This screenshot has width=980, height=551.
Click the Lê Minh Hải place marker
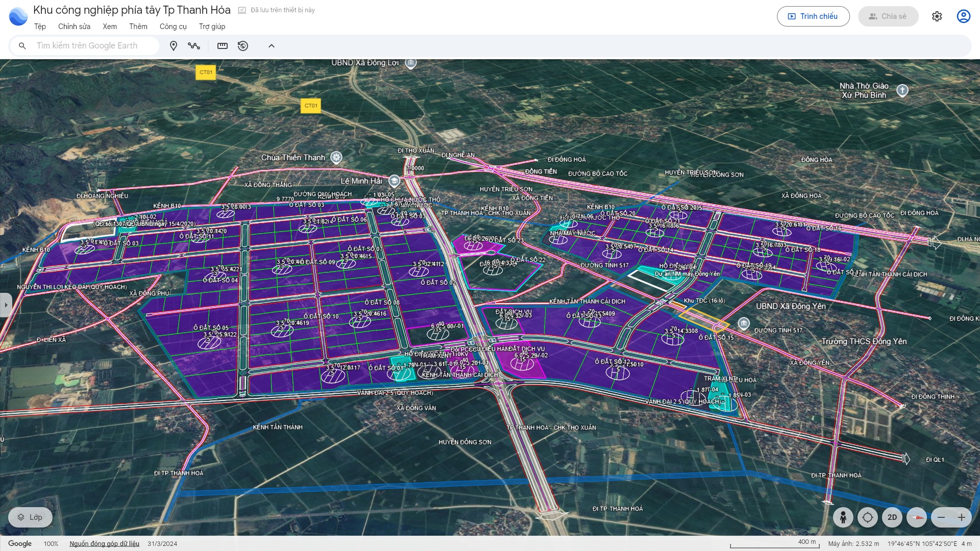point(394,181)
